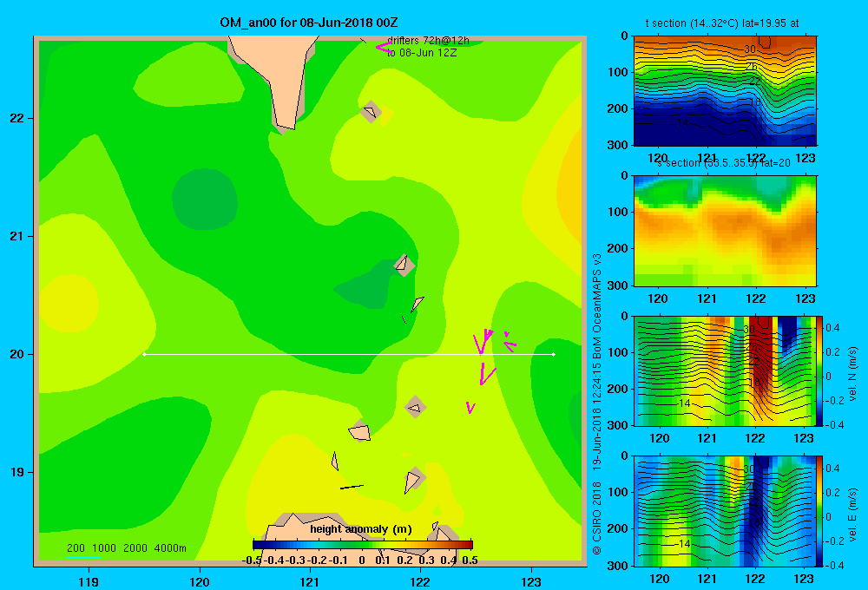Click latitude label 19 on the main map axis
Image resolution: width=868 pixels, height=590 pixels.
pyautogui.click(x=17, y=472)
